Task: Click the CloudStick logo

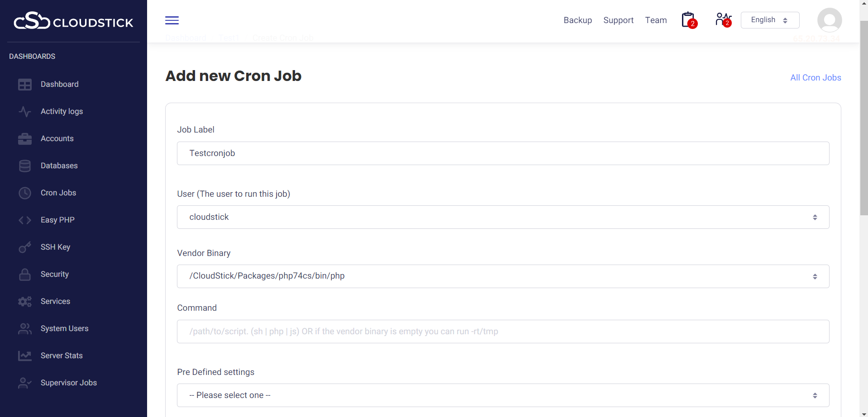Action: point(73,21)
